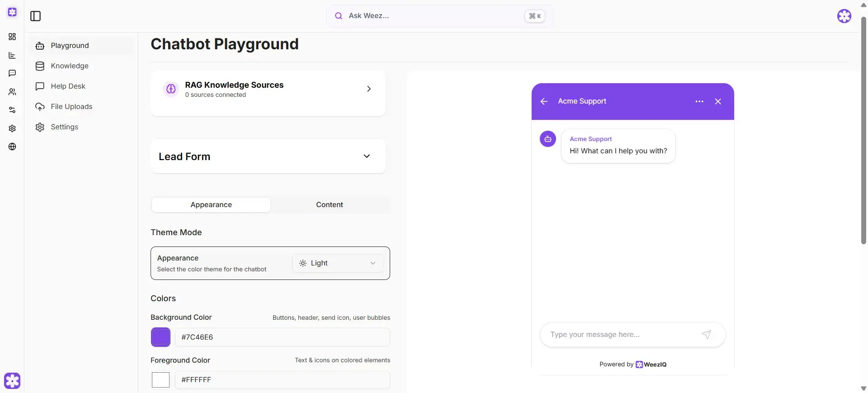
Task: Go to File Uploads page
Action: pyautogui.click(x=71, y=107)
